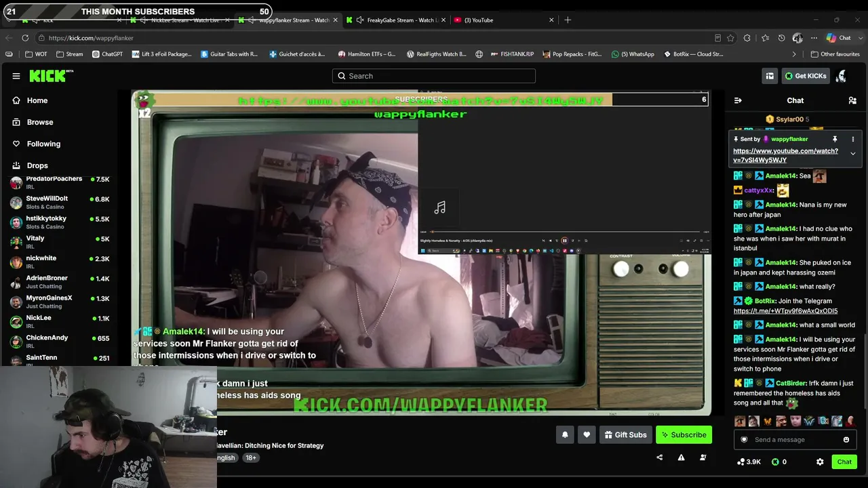Click the Send a message field
Image resolution: width=868 pixels, height=488 pixels.
(794, 440)
